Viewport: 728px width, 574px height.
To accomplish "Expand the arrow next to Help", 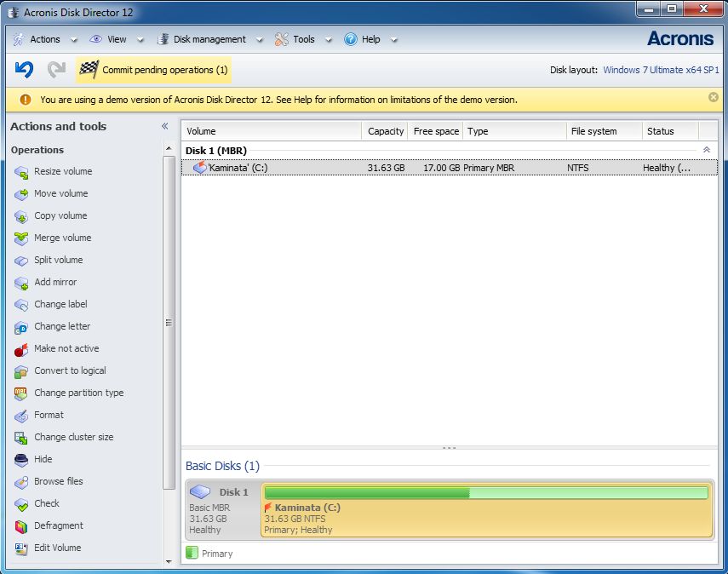I will (393, 40).
